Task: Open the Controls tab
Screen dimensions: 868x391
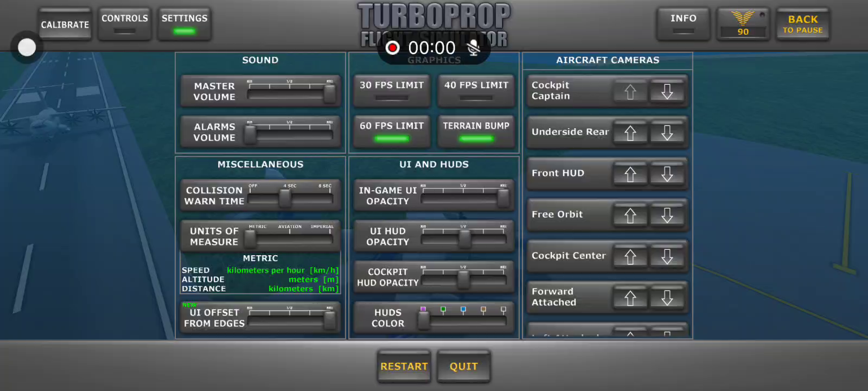Action: coord(125,24)
